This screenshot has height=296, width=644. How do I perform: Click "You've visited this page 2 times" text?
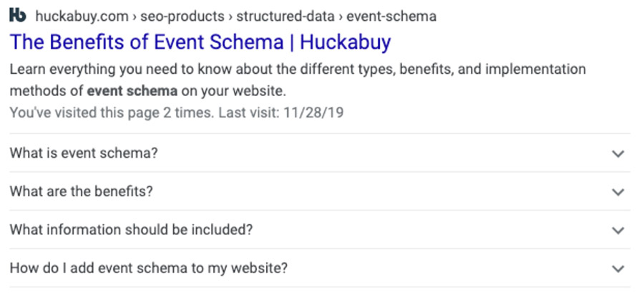[112, 113]
